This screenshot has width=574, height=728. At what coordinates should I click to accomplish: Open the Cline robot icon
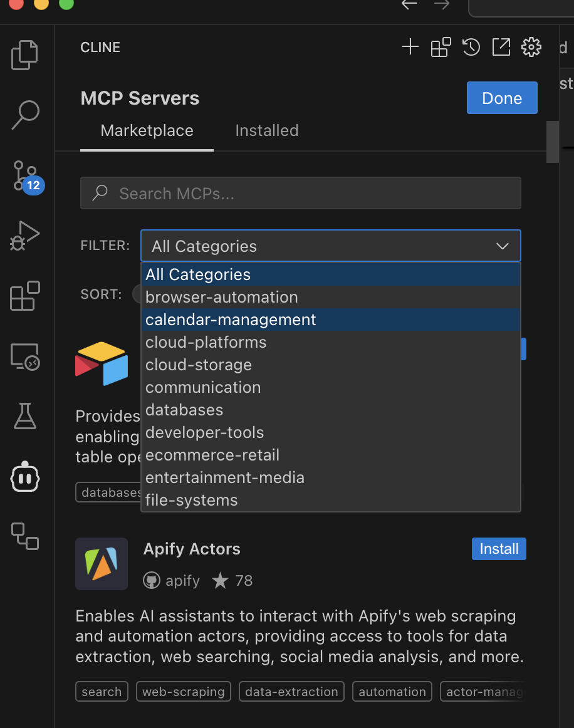pos(25,478)
